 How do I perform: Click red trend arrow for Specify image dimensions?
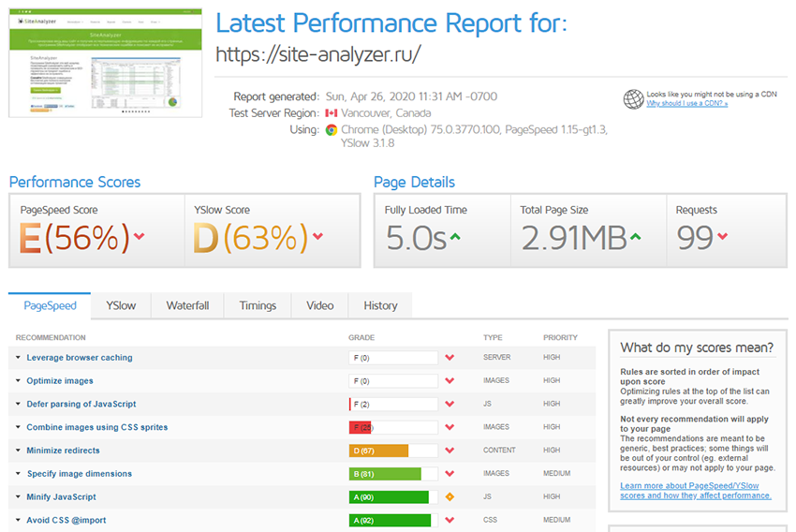click(x=450, y=474)
